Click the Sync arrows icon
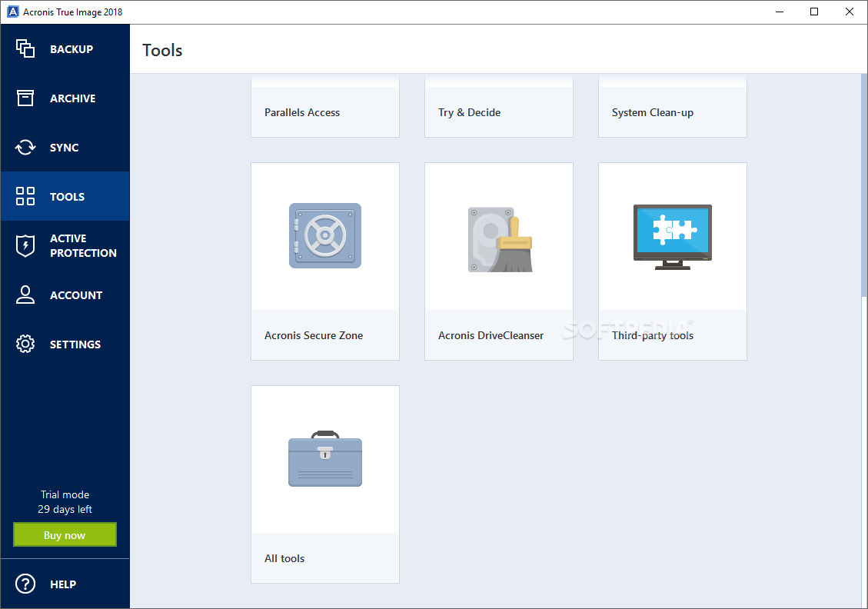 pos(25,148)
